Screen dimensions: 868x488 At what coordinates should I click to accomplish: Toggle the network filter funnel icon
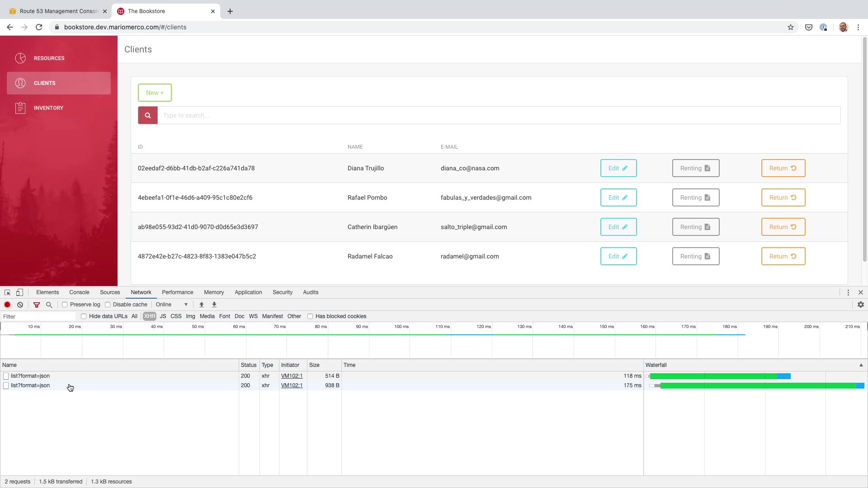pyautogui.click(x=37, y=305)
